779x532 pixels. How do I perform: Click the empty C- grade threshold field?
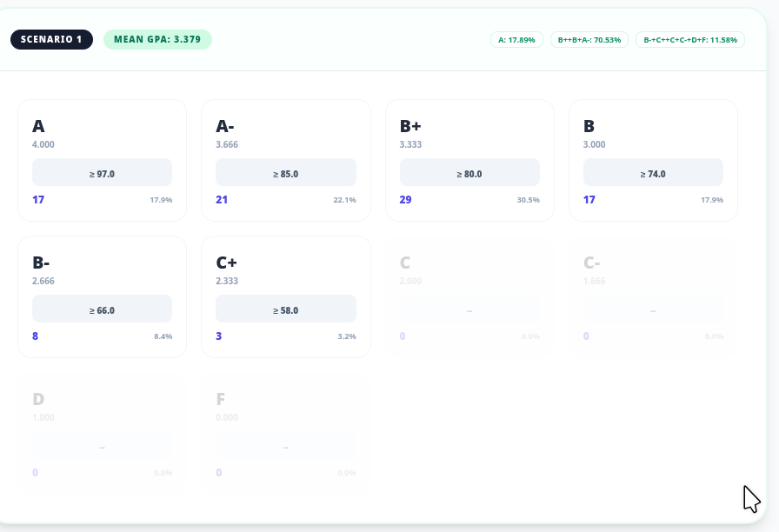(x=653, y=309)
